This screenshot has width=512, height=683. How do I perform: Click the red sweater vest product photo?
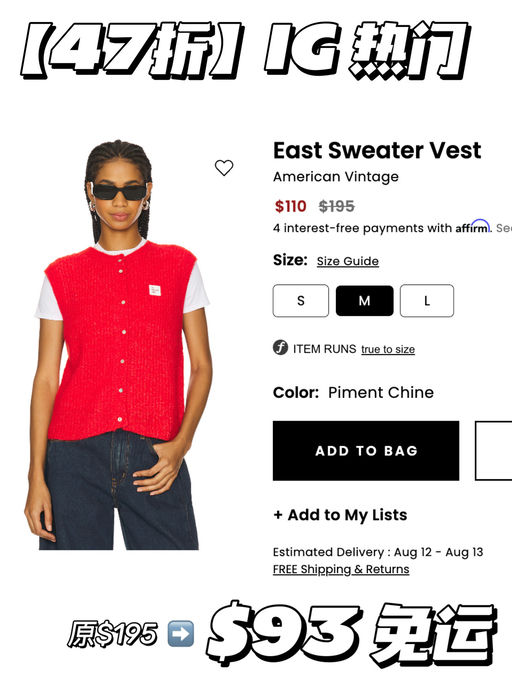point(118,344)
